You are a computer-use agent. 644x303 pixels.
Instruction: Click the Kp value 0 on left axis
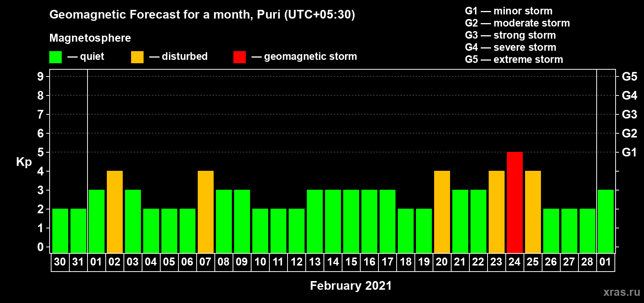coord(41,247)
